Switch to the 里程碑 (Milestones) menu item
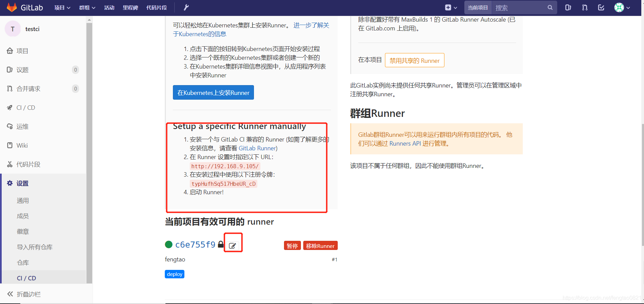Screen dimensions: 644x304 click(x=130, y=7)
